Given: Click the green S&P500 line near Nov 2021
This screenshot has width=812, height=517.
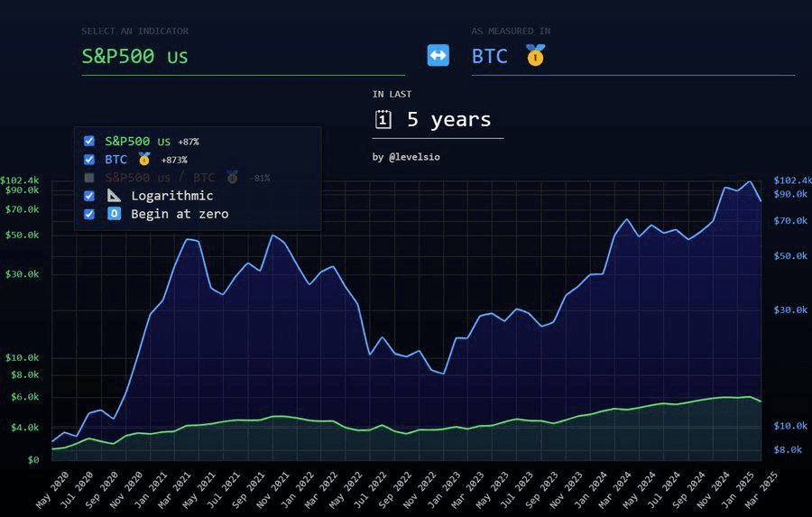Looking at the screenshot, I should click(x=273, y=417).
